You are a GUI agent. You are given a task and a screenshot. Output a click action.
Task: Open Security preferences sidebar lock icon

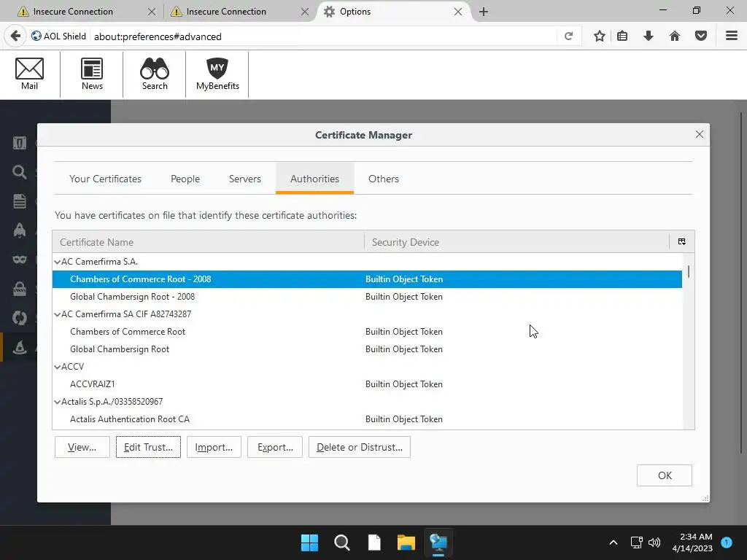pos(20,289)
